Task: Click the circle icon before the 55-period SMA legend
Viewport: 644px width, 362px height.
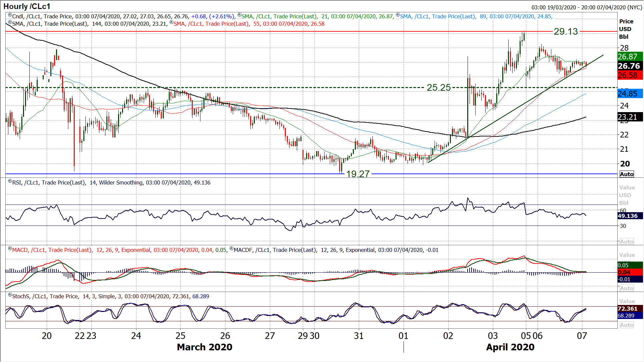Action: pos(171,23)
